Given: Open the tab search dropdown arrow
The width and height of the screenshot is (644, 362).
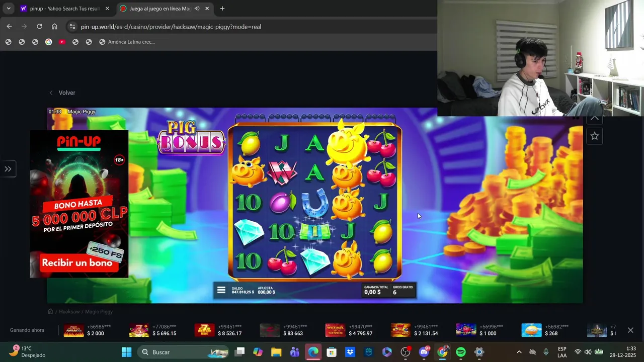Looking at the screenshot, I should point(9,9).
